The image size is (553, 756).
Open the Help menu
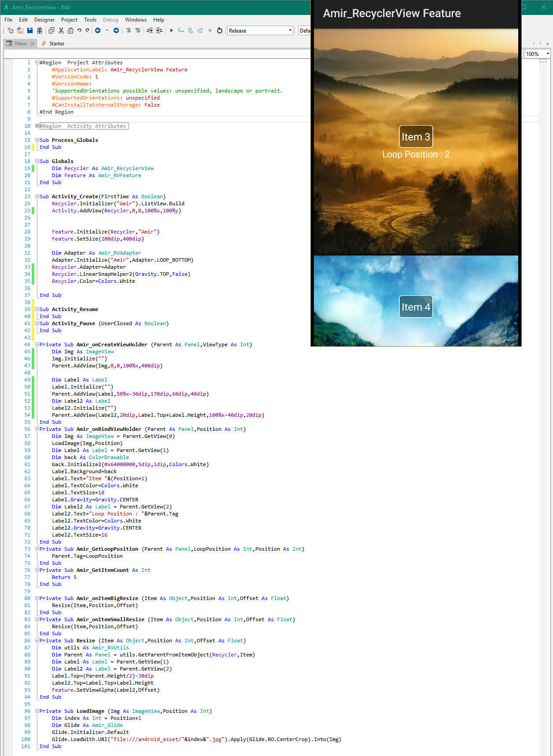(x=159, y=20)
